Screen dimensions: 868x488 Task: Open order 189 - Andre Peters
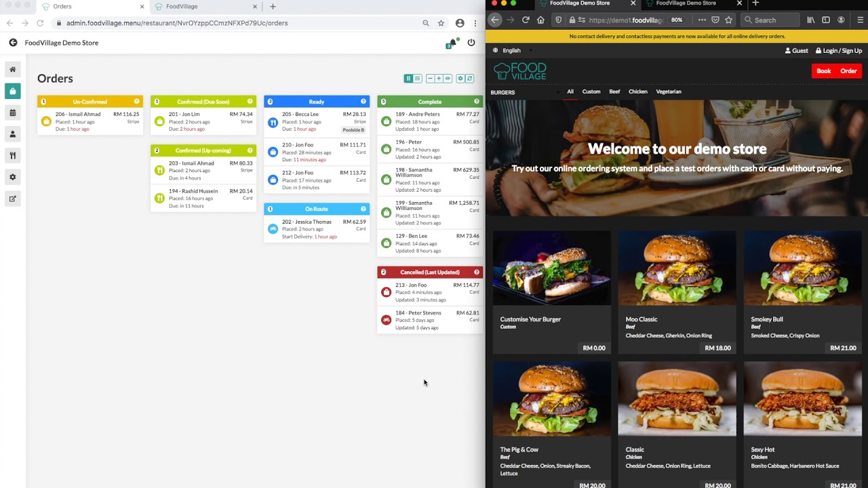click(x=430, y=121)
